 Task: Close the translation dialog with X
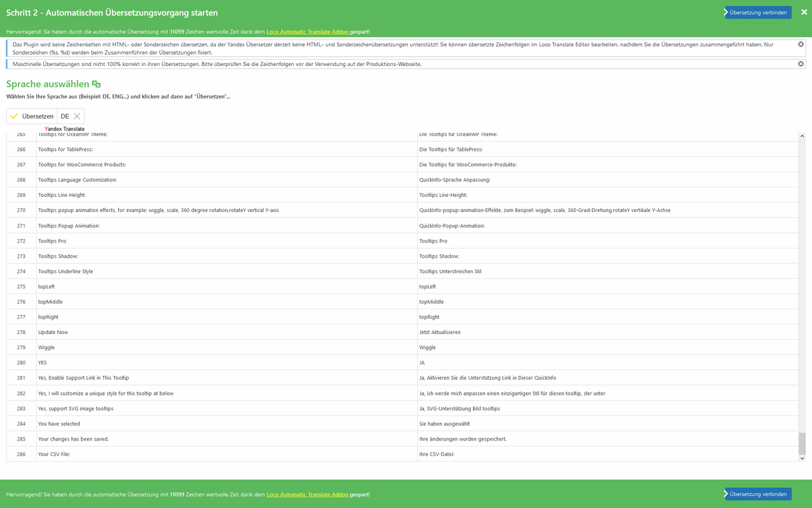[x=804, y=12]
